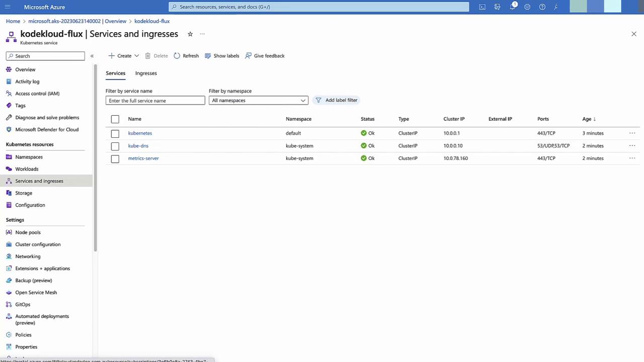The image size is (644, 362).
Task: Open the Azure portal hamburger menu
Action: (x=8, y=7)
